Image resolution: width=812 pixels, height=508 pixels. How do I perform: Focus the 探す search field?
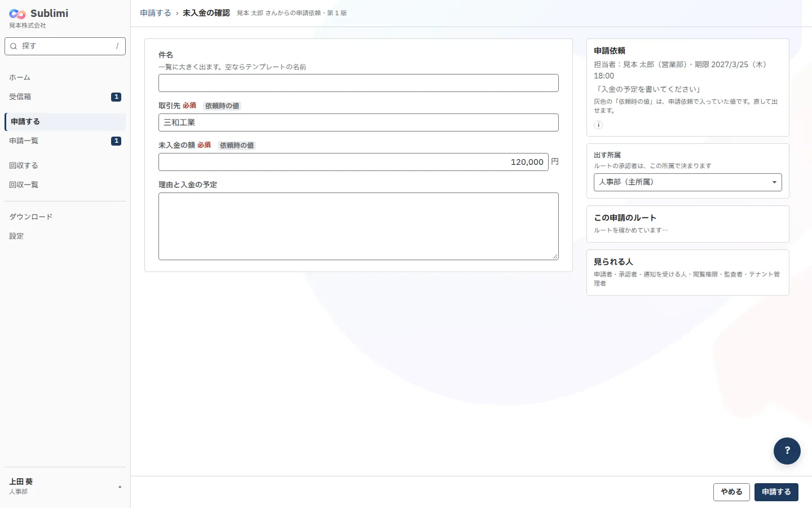(x=65, y=46)
